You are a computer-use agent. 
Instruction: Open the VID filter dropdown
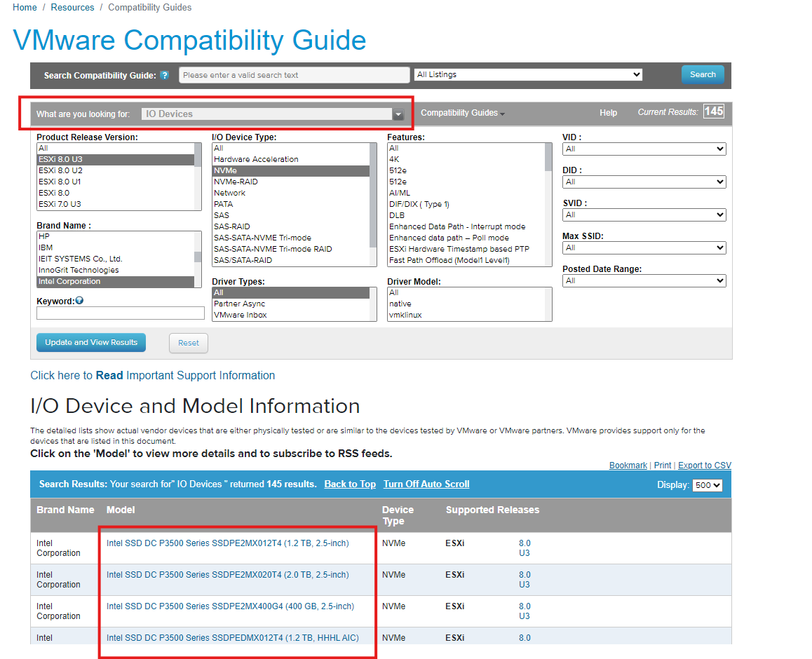(x=643, y=149)
